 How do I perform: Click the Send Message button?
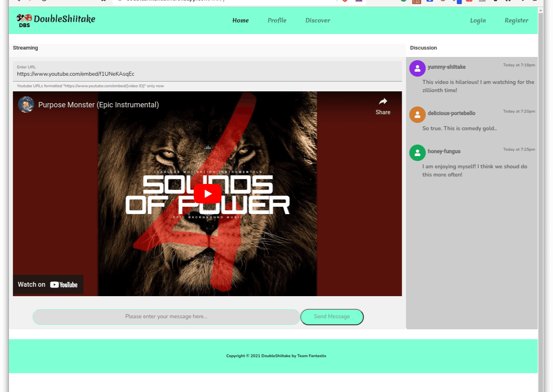(x=332, y=317)
